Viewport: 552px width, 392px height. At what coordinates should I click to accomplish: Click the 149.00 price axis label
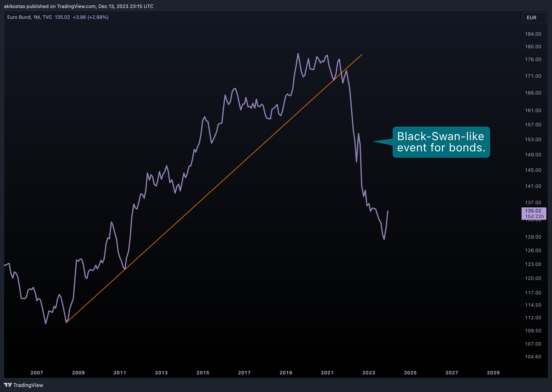coord(533,155)
